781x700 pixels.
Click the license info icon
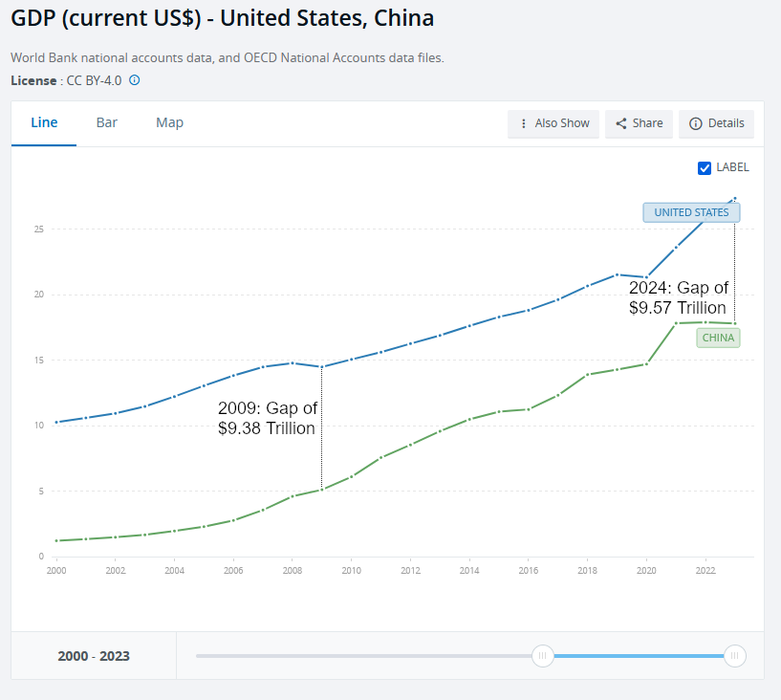135,80
